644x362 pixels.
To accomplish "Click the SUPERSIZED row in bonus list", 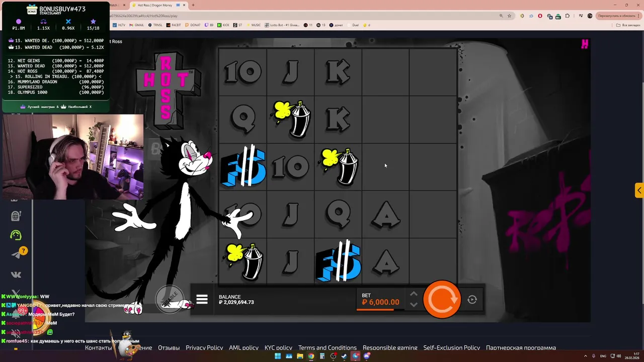I will pos(56,87).
